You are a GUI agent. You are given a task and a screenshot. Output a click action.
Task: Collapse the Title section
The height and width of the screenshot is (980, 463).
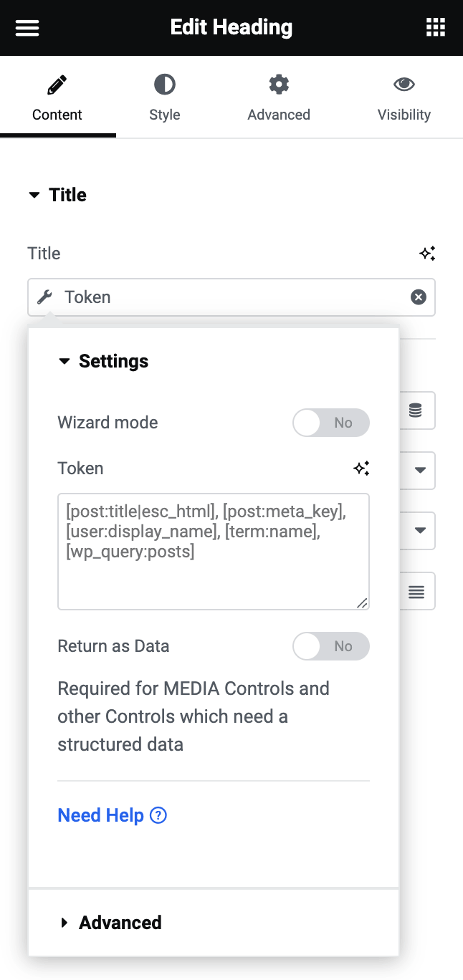point(34,194)
